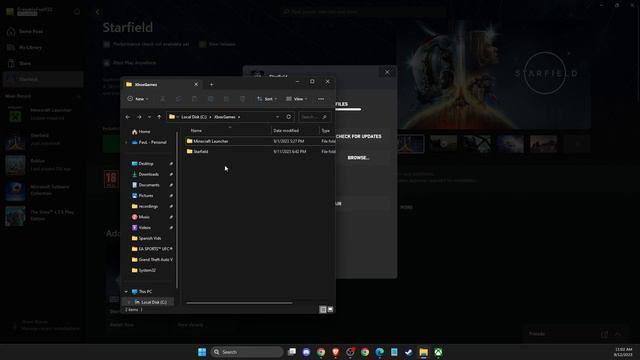Select the Starfield folder row in Explorer
This screenshot has width=640, height=360.
click(x=260, y=151)
